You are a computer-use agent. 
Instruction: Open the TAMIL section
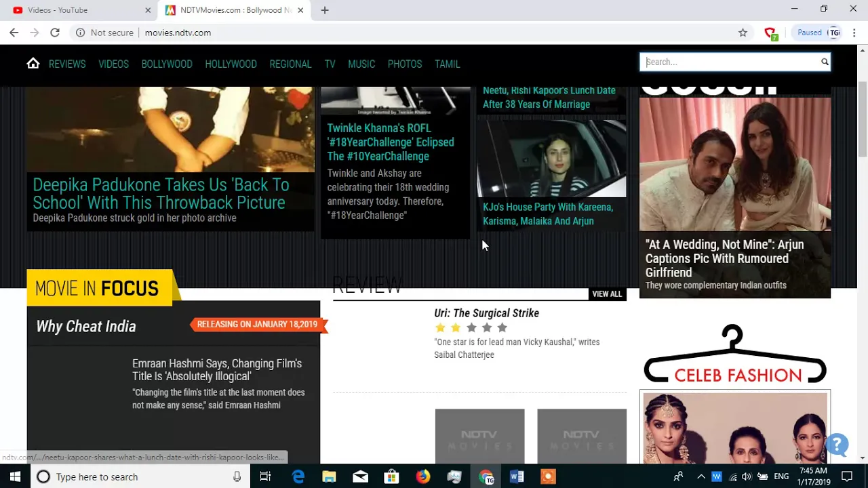[448, 64]
